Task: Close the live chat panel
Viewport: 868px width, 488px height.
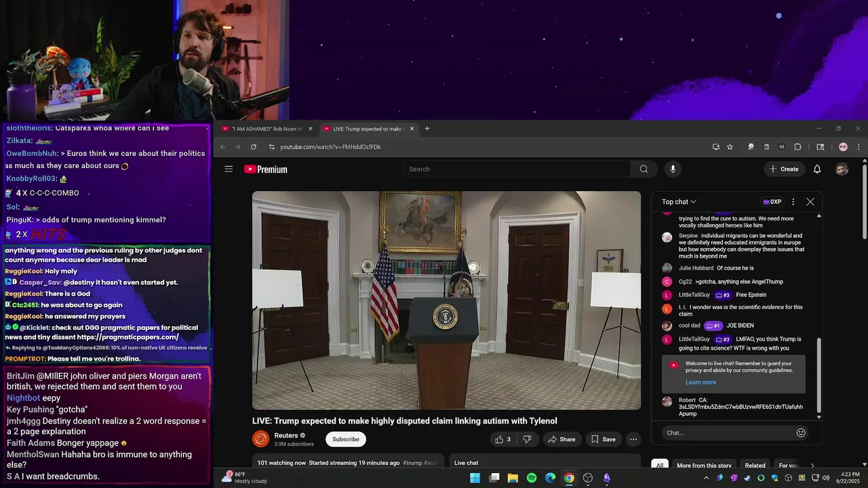Action: click(x=810, y=202)
